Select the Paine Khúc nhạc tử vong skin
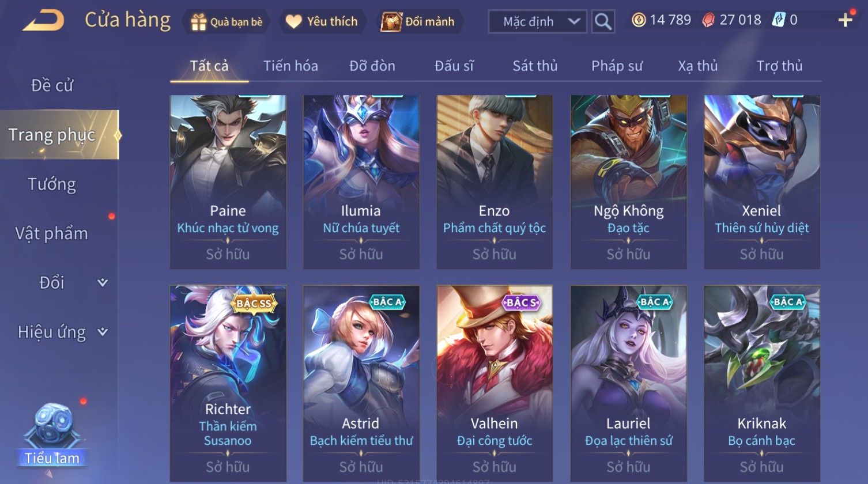Screen dimensions: 868x484 [x=228, y=182]
